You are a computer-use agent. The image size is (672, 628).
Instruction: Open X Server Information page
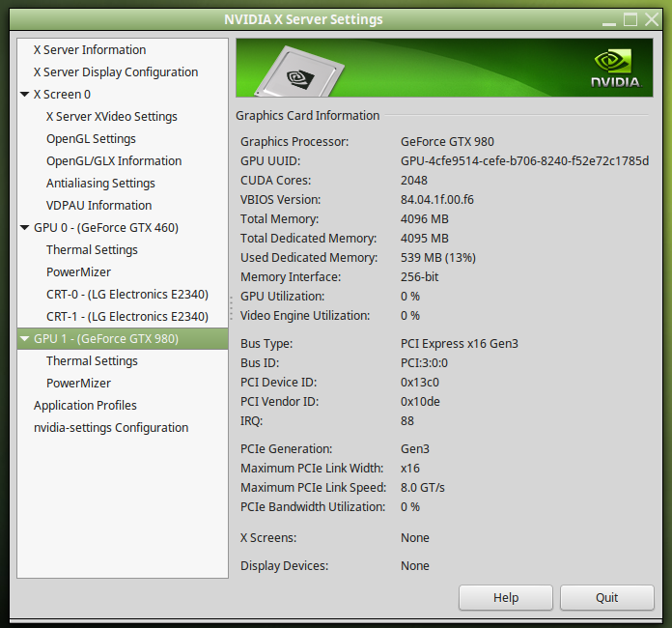click(x=90, y=50)
